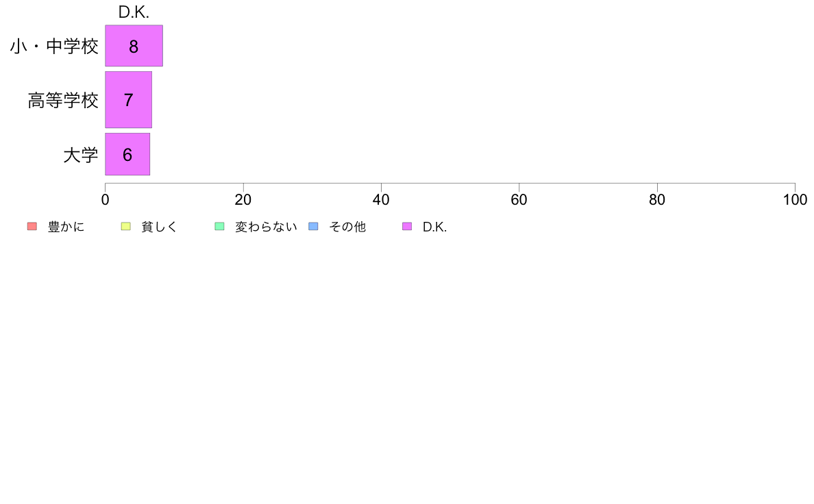Click the pink bar labeled 6

pos(127,154)
